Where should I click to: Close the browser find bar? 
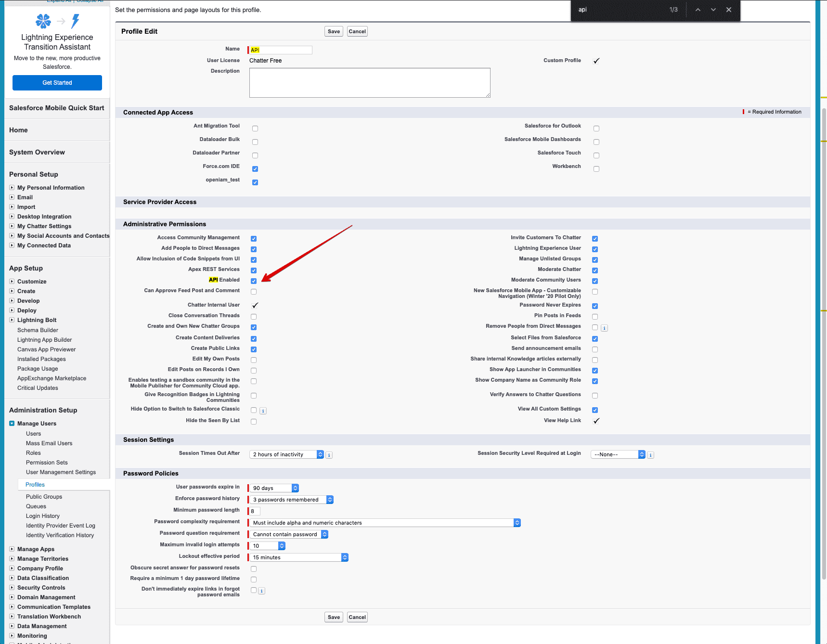[729, 10]
